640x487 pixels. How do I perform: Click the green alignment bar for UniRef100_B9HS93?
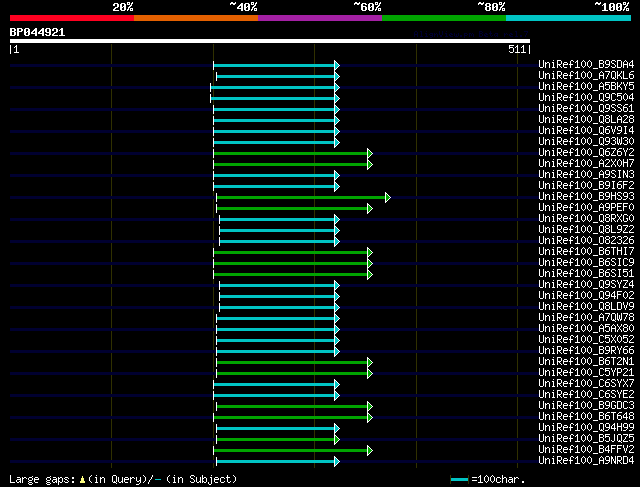pos(301,198)
